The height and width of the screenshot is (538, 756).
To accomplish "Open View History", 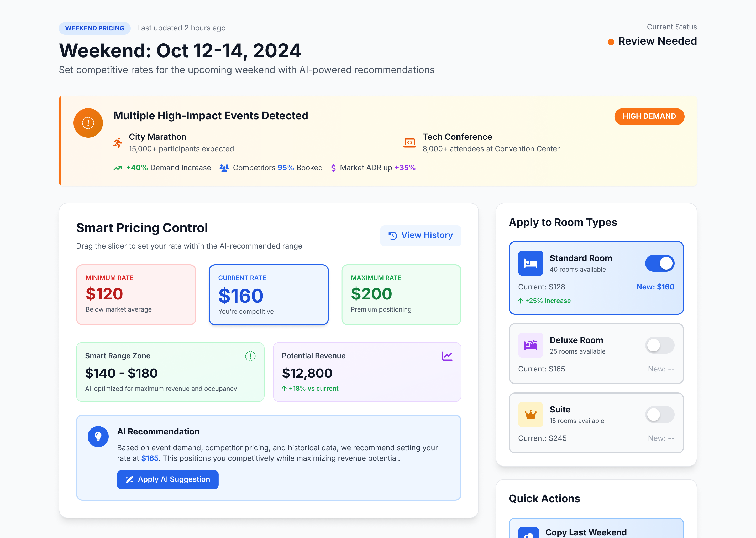I will click(421, 235).
